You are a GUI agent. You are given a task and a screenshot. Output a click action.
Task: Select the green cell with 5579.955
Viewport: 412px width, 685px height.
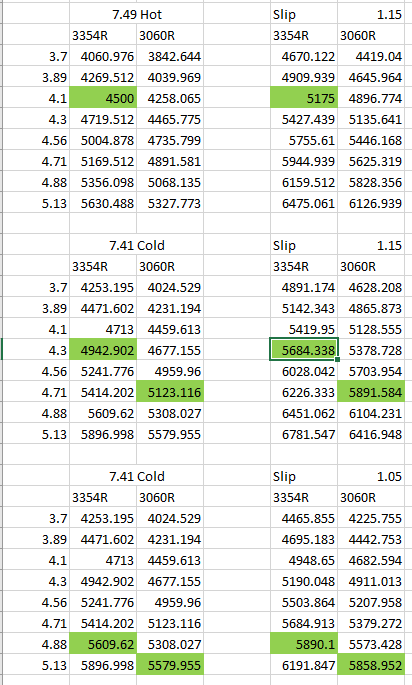(170, 665)
